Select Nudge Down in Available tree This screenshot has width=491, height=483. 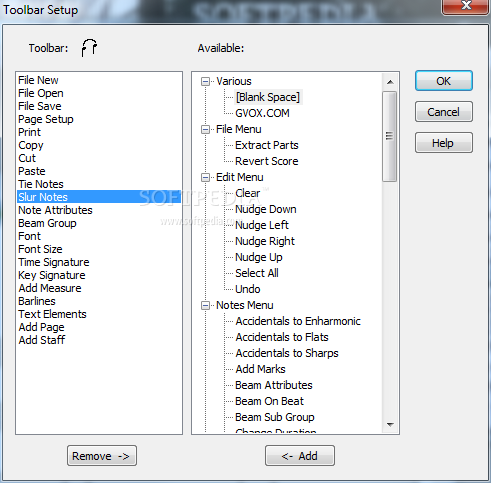click(x=266, y=209)
